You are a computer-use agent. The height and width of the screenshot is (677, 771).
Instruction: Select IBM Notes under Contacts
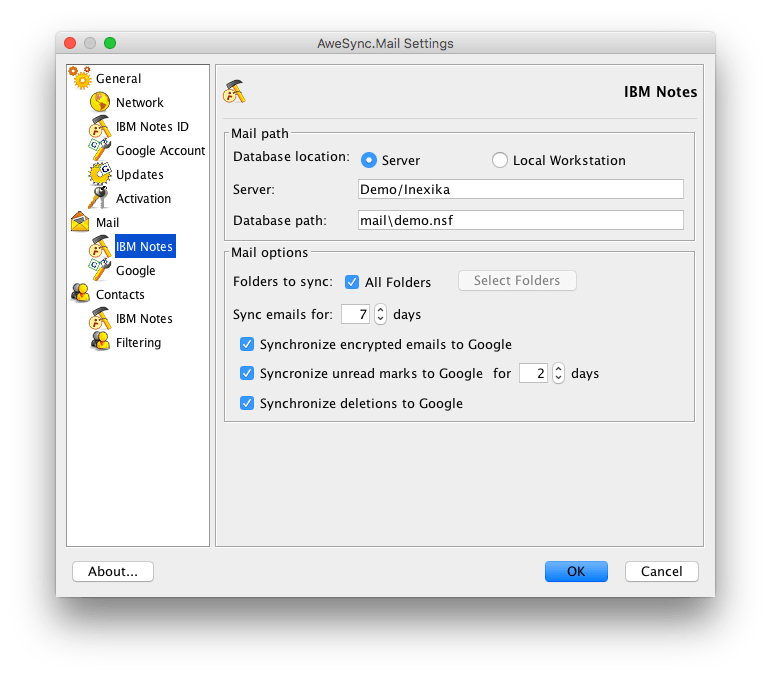click(144, 319)
